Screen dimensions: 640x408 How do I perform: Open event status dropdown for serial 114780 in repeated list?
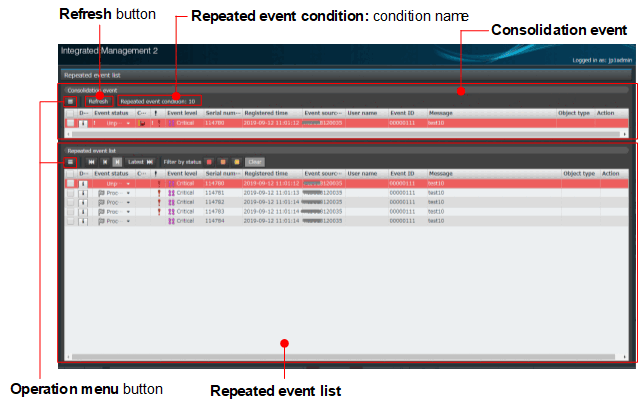(128, 184)
